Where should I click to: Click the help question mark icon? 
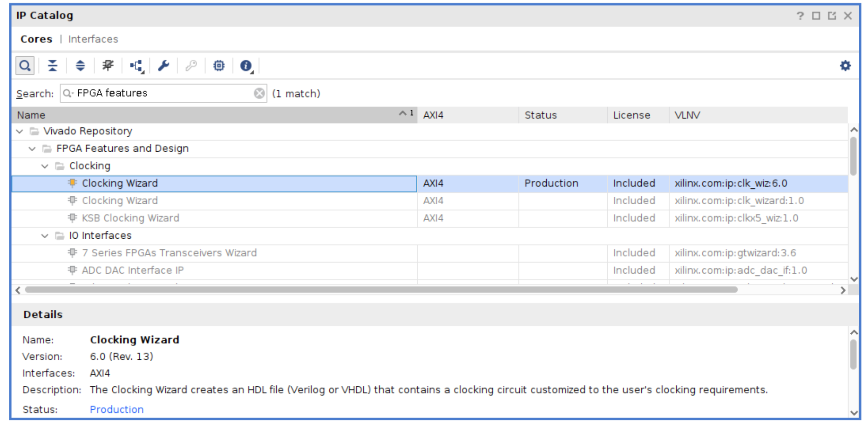[x=800, y=16]
